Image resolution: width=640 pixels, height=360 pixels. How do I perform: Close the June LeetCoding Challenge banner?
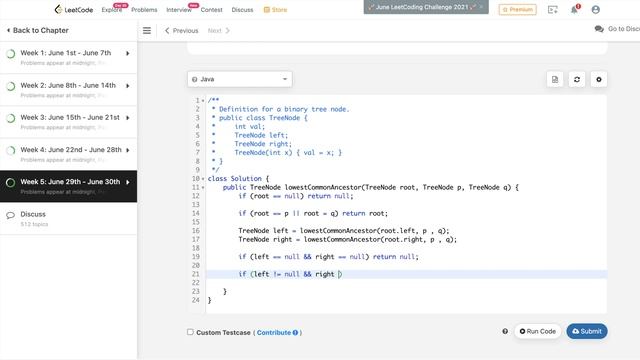click(481, 7)
